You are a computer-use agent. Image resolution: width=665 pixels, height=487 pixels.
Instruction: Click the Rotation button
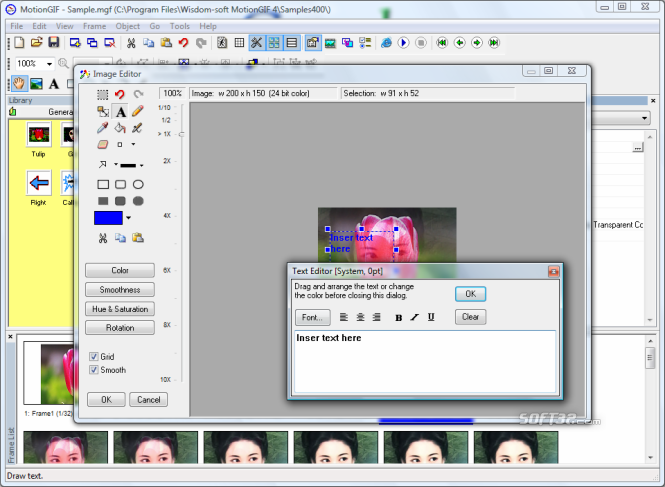[x=120, y=328]
